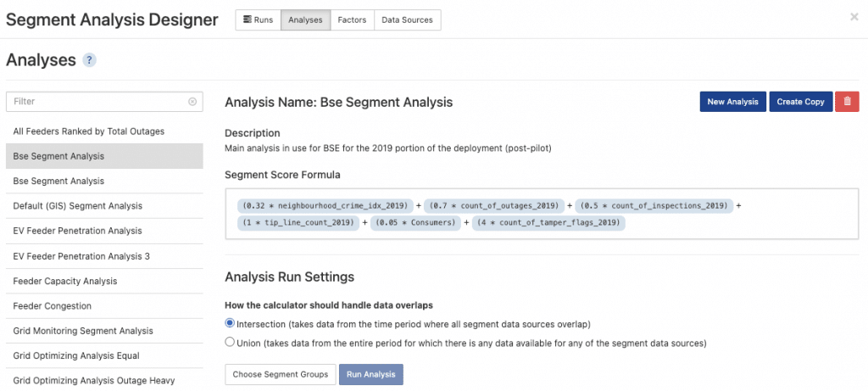Open the Factors tab

(352, 20)
